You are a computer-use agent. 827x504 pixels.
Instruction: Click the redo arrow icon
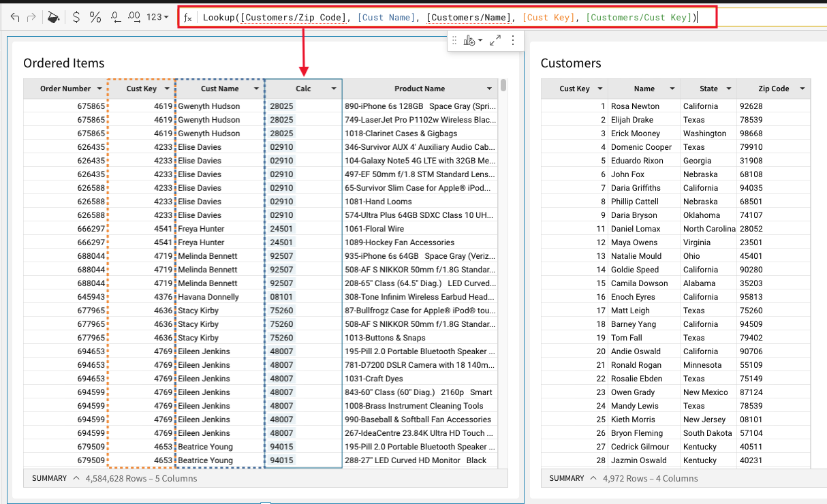[31, 17]
